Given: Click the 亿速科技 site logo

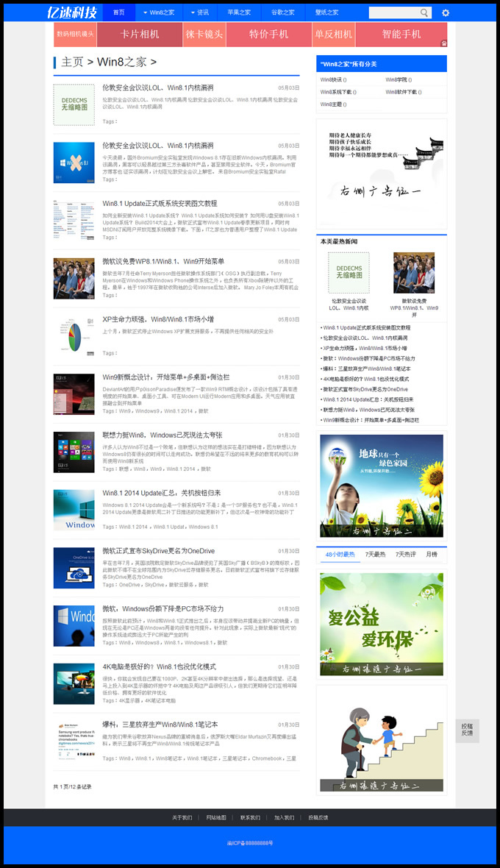Looking at the screenshot, I should pos(72,13).
